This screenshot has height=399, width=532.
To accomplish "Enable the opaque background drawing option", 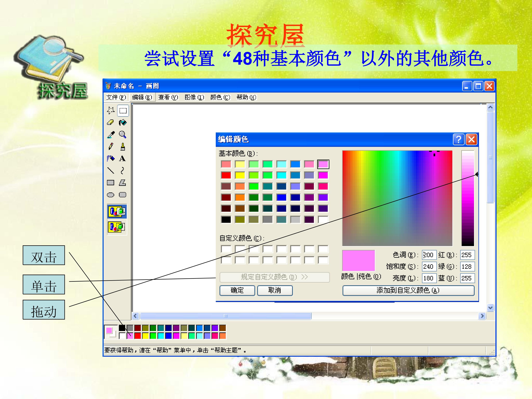I will coord(117,211).
